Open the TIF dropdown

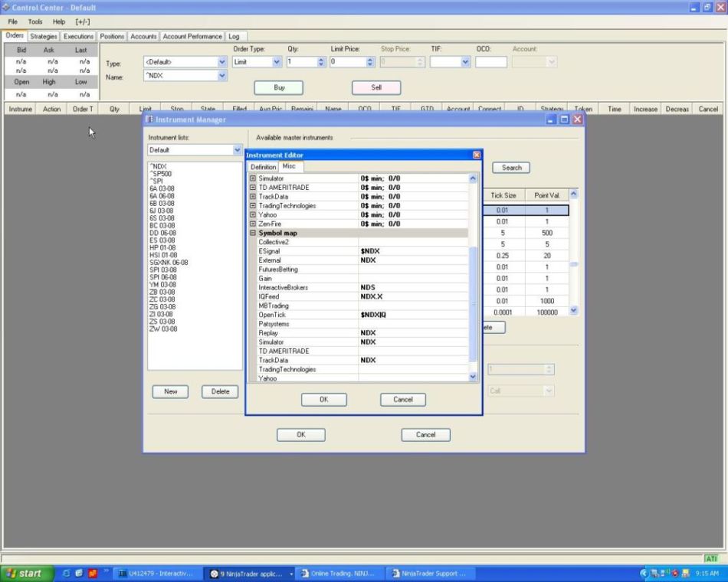click(x=465, y=62)
